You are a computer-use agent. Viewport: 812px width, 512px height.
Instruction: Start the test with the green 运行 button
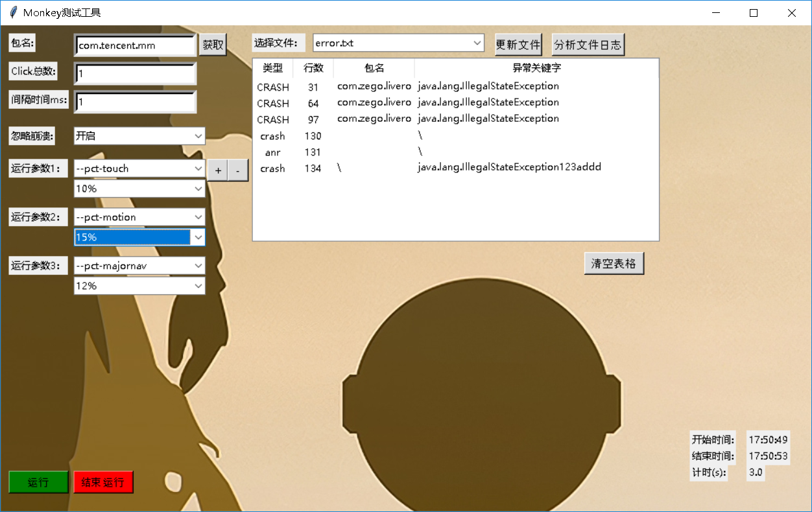[38, 482]
